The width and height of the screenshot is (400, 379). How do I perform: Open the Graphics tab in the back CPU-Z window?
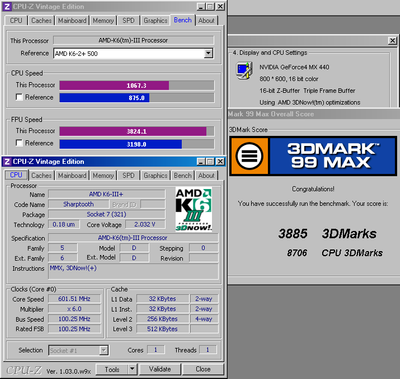(155, 20)
